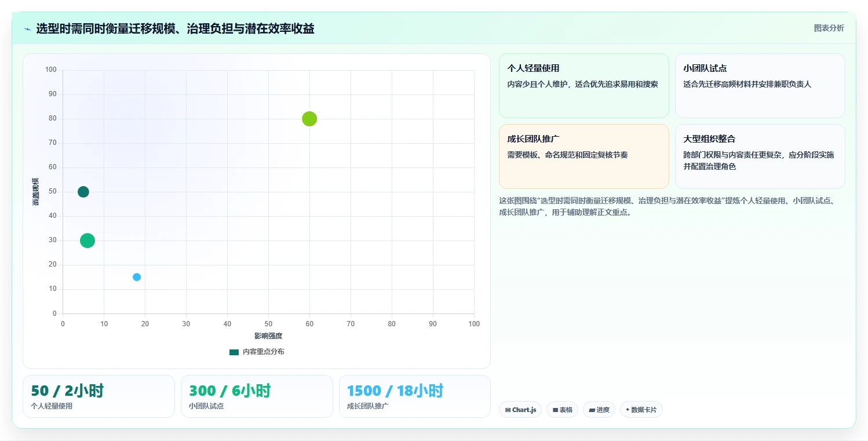Open the 个人轻量使用 card
Screen dimensions: 868x441
coord(583,86)
